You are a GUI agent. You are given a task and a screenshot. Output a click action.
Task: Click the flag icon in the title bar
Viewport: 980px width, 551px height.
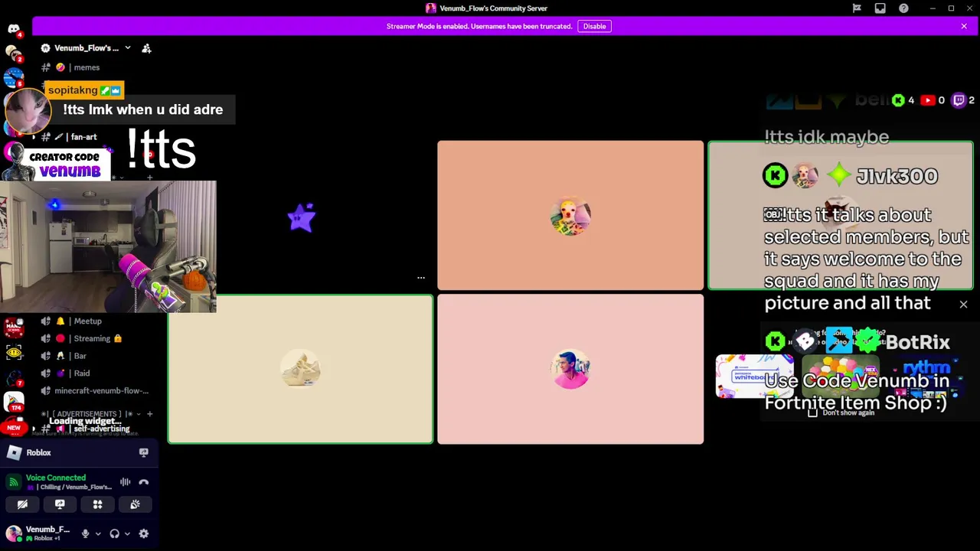tap(857, 8)
